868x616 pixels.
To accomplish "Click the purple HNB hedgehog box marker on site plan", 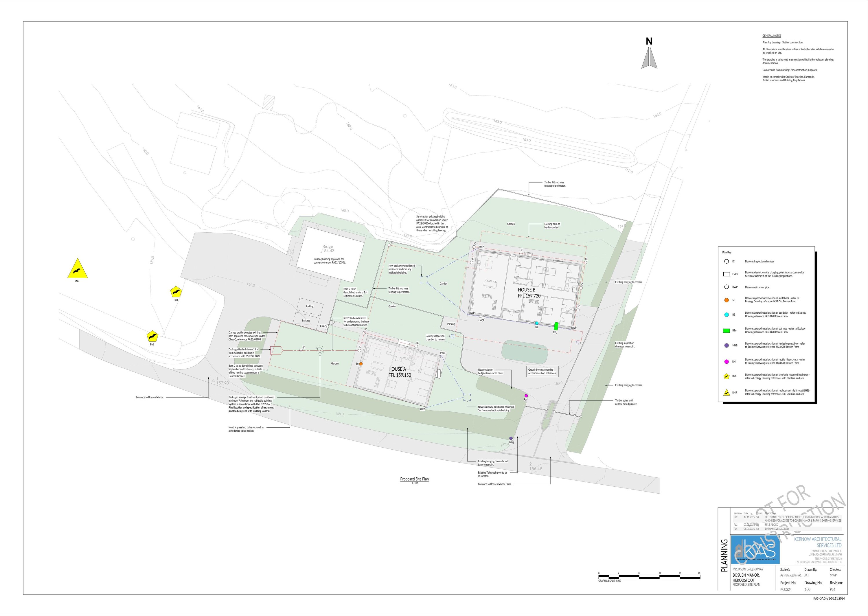I will coord(511,438).
